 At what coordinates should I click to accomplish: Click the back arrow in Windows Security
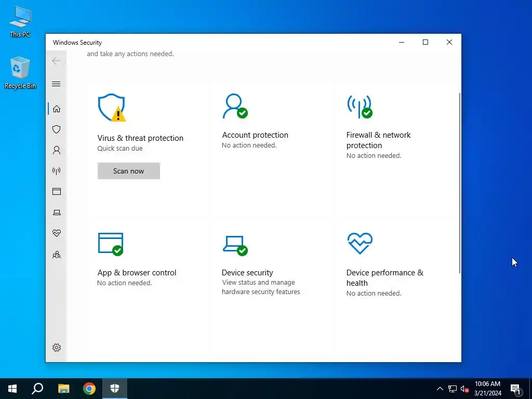(56, 61)
